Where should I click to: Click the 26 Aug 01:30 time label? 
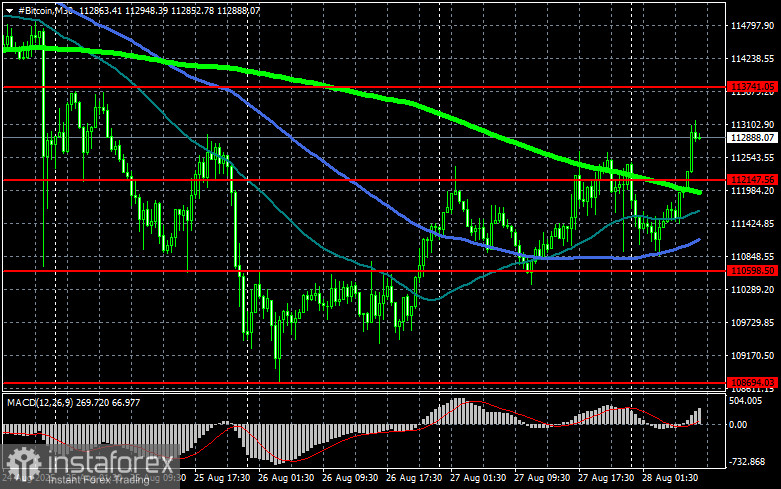pyautogui.click(x=286, y=478)
